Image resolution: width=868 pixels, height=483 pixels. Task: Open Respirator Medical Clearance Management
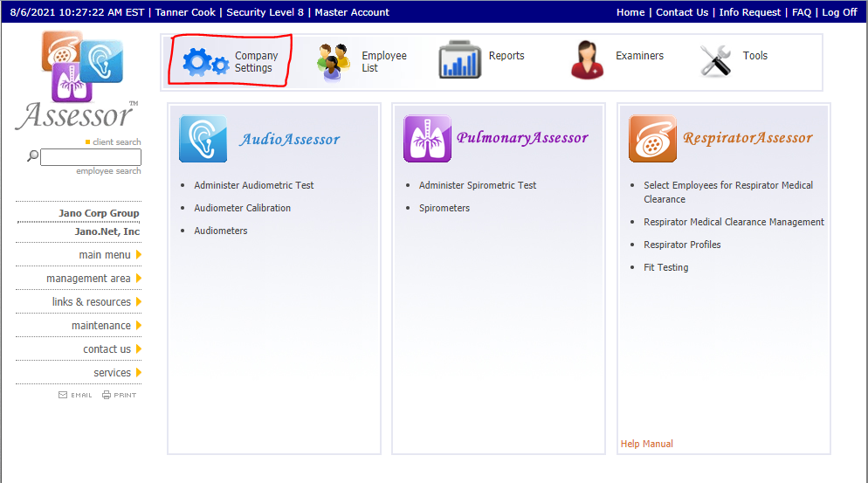(734, 222)
